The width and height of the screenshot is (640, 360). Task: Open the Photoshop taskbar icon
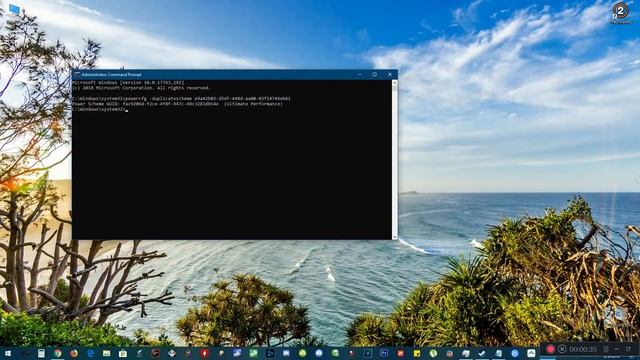click(384, 353)
